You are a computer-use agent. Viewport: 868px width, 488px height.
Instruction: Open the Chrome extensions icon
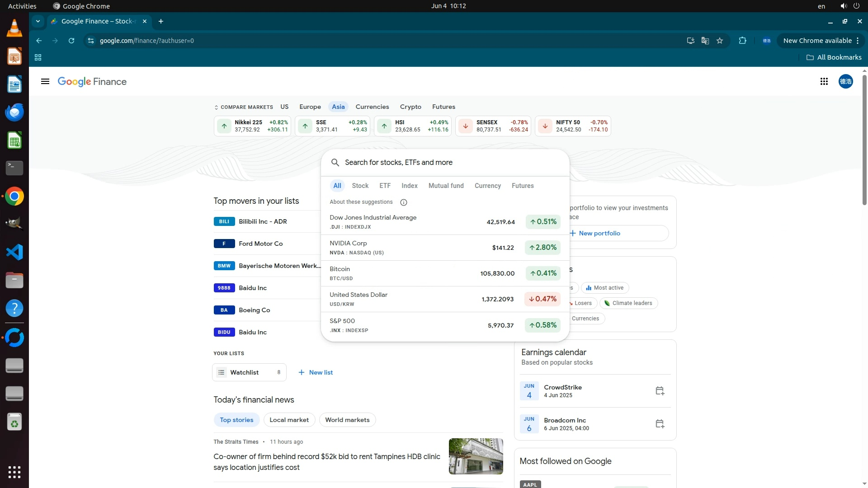coord(742,41)
